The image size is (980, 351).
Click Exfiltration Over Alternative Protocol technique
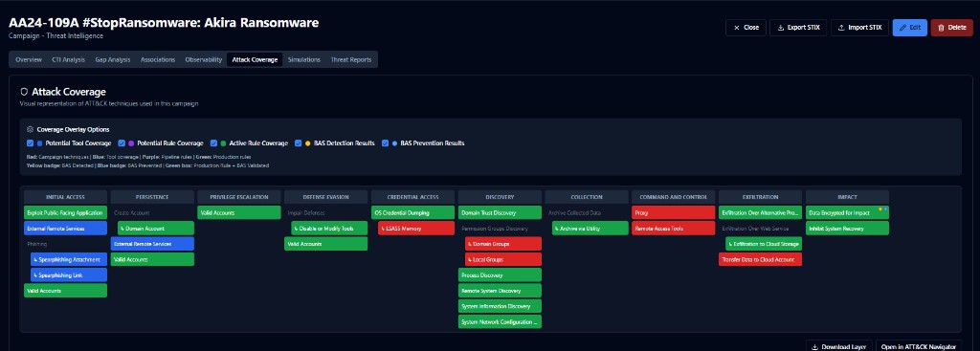tap(761, 213)
